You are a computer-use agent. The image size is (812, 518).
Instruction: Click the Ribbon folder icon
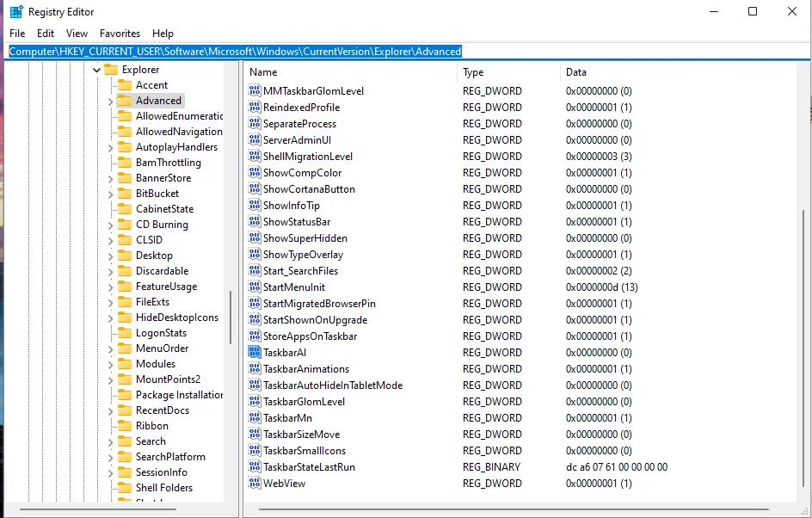click(124, 426)
